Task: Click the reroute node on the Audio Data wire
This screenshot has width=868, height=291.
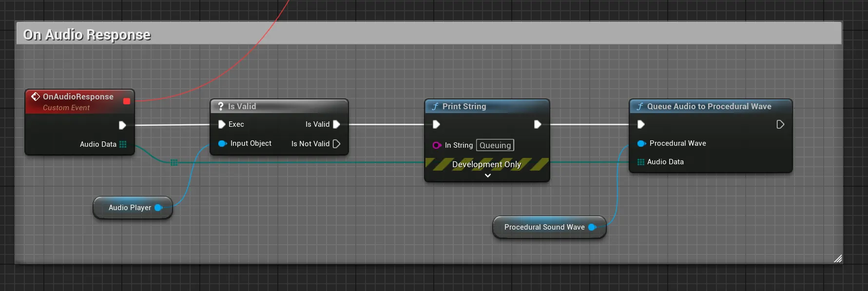Action: pyautogui.click(x=174, y=163)
